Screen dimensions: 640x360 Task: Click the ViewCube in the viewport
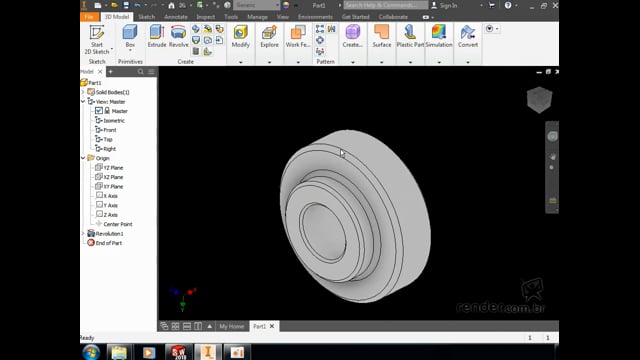539,100
